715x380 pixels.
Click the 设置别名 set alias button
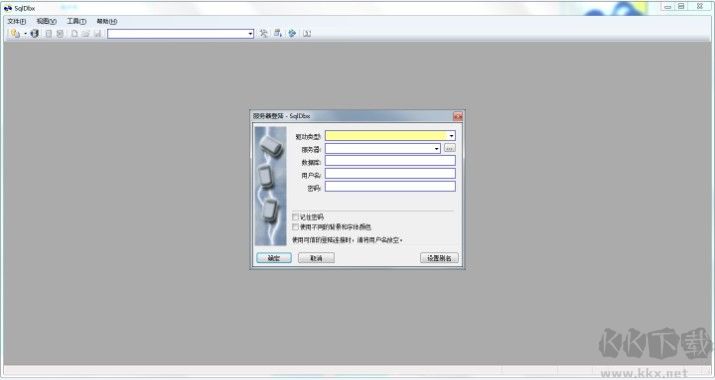(439, 258)
